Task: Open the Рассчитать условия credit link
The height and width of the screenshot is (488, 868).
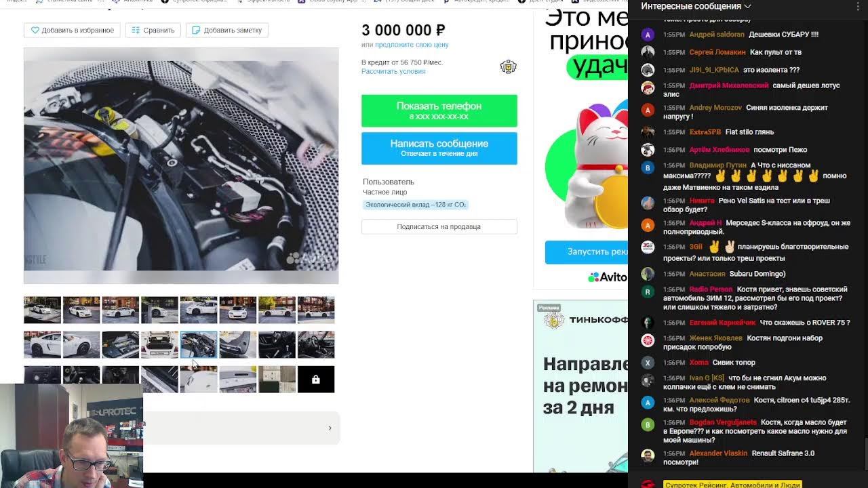Action: coord(393,71)
